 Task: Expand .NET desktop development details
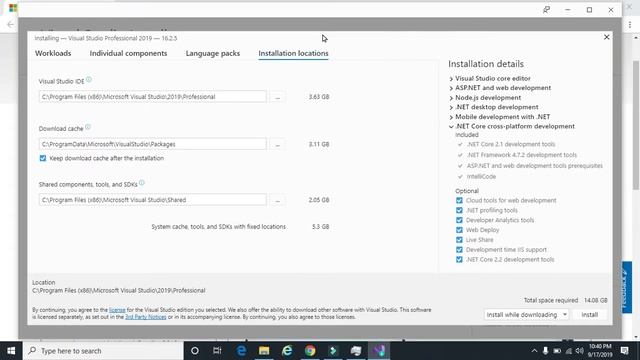pyautogui.click(x=451, y=107)
